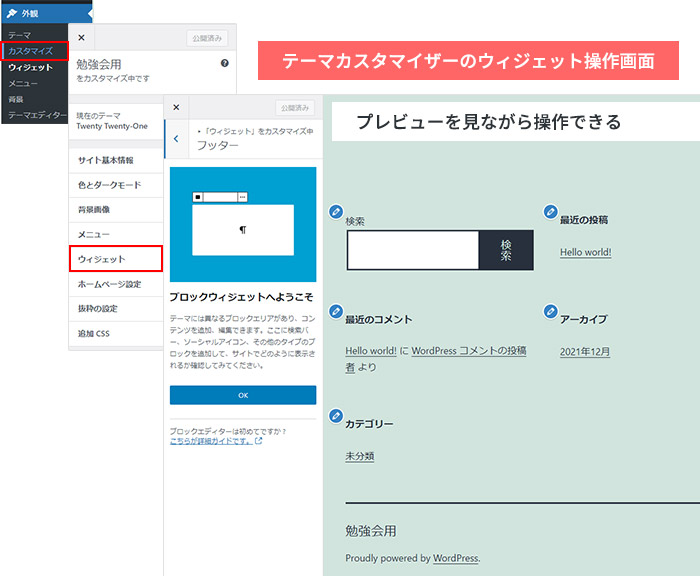Click the external link icon after guide link
700x576 pixels.
(x=258, y=441)
